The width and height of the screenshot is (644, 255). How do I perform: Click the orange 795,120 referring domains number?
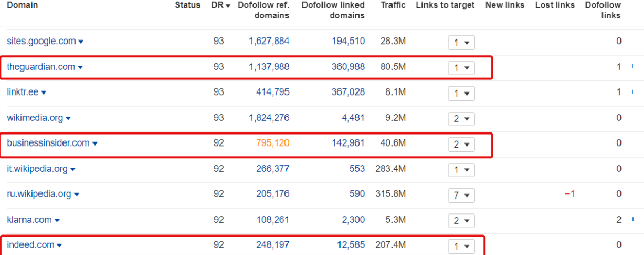tap(272, 143)
